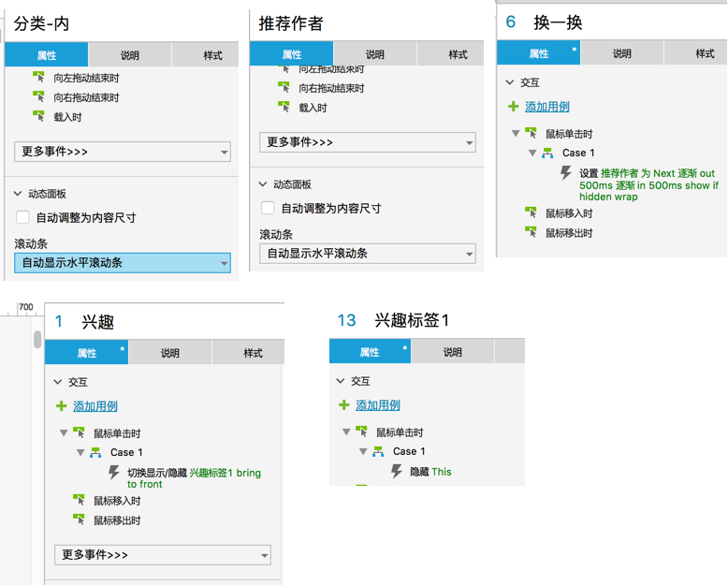
Task: Click green plus icon in 换一换 panel
Action: click(513, 107)
